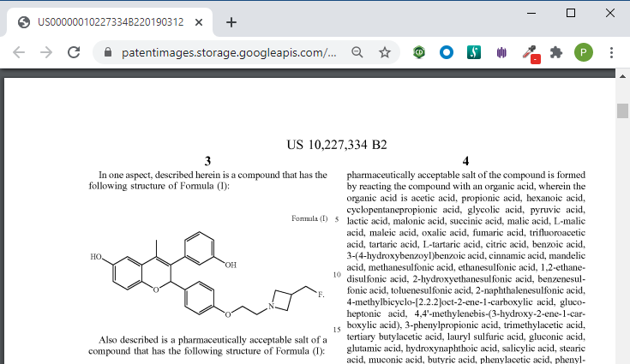Click the Formula (I) chemical structure drawing
This screenshot has width=630, height=364.
pyautogui.click(x=207, y=275)
